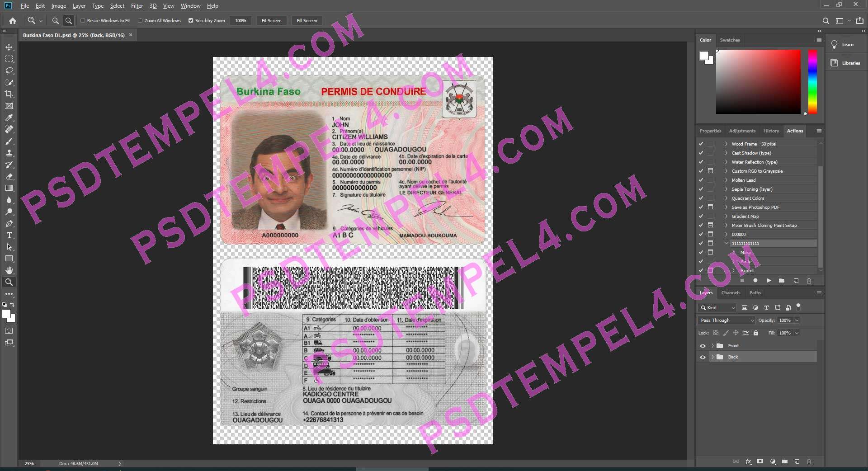Delete layer using Layers panel trash icon
The width and height of the screenshot is (868, 471).
(809, 462)
